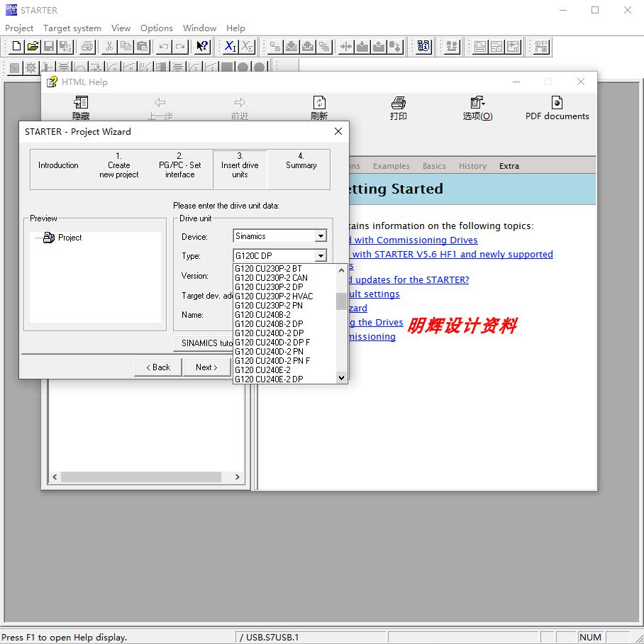
Task: Click the Back button in Project Wizard
Action: tap(158, 367)
